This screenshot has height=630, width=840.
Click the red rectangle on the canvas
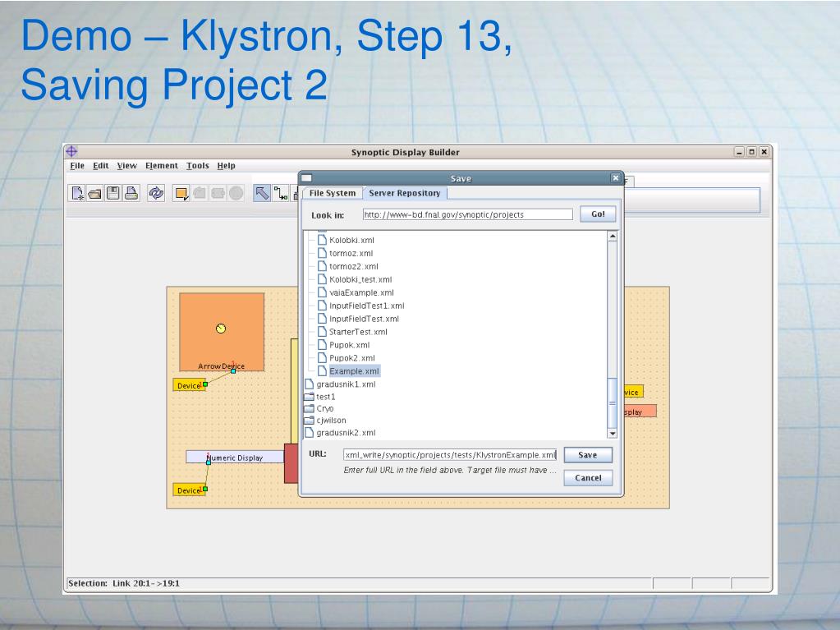pyautogui.click(x=291, y=463)
